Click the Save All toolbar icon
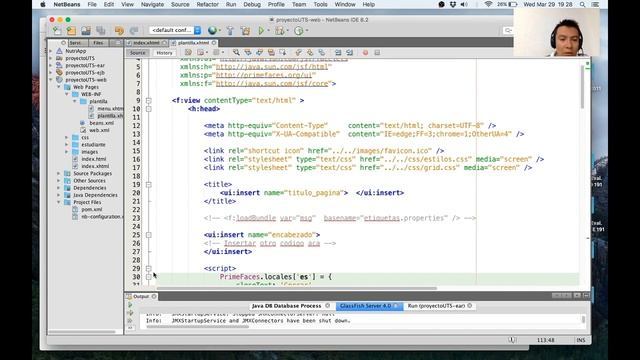The width and height of the screenshot is (640, 360). click(101, 31)
